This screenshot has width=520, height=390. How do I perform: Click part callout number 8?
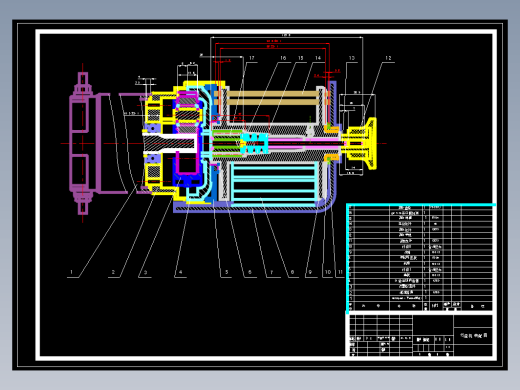(292, 272)
